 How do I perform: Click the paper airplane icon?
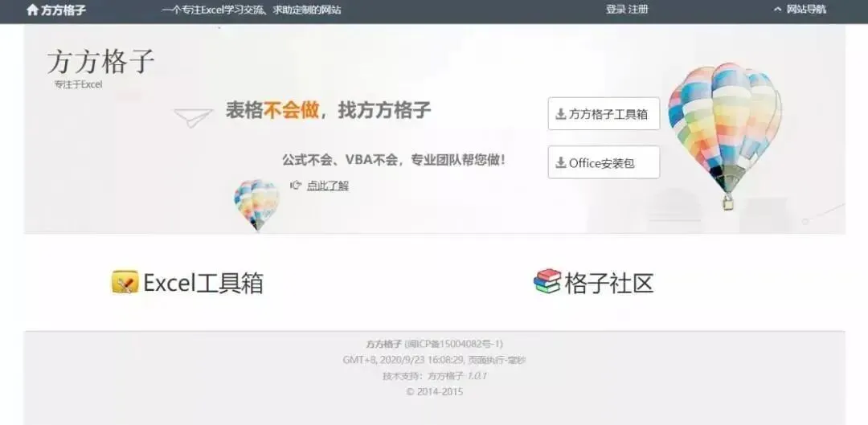coord(193,117)
